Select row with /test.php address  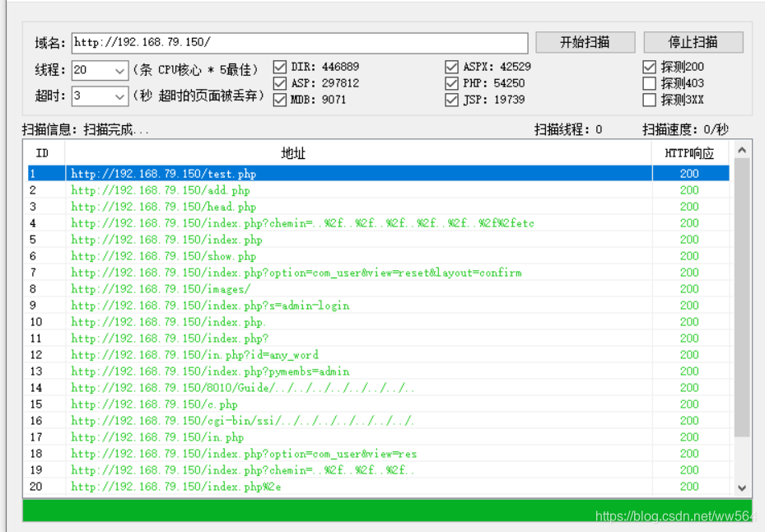pyautogui.click(x=378, y=174)
